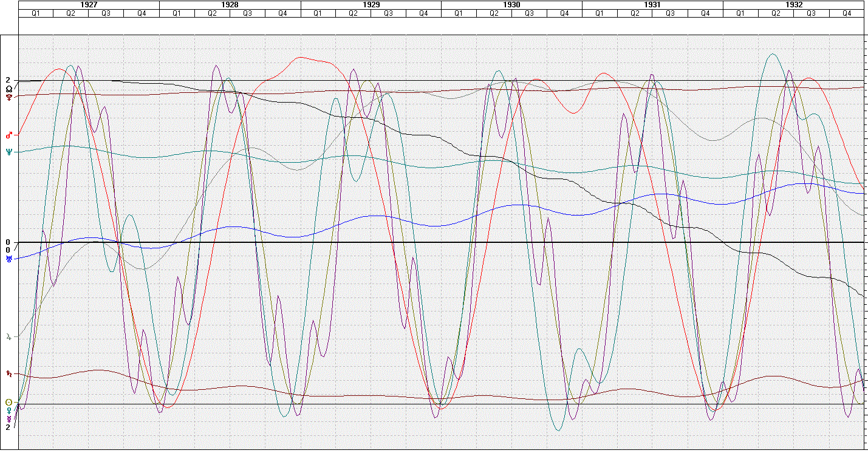The width and height of the screenshot is (868, 453).
Task: Click the red Mars symbol
Action: (9, 135)
